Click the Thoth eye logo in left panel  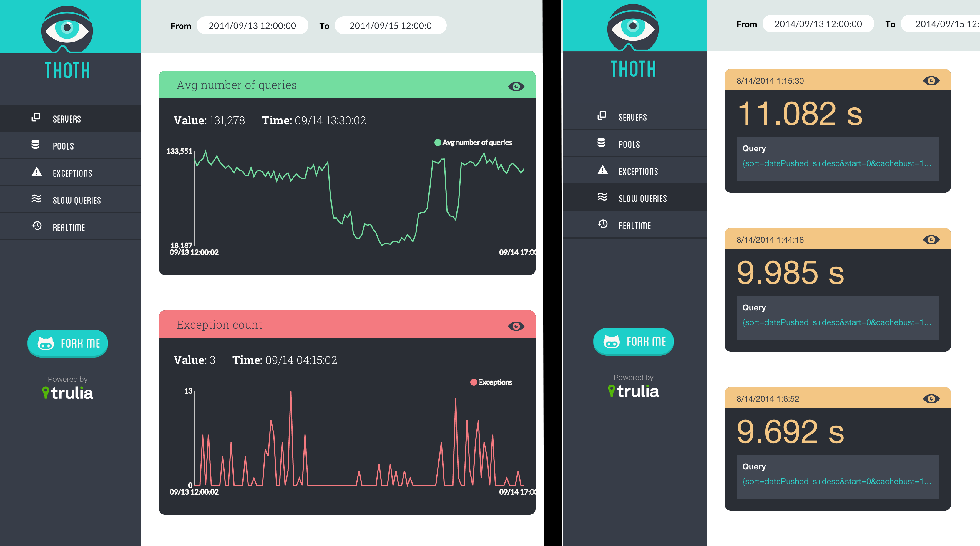click(67, 29)
